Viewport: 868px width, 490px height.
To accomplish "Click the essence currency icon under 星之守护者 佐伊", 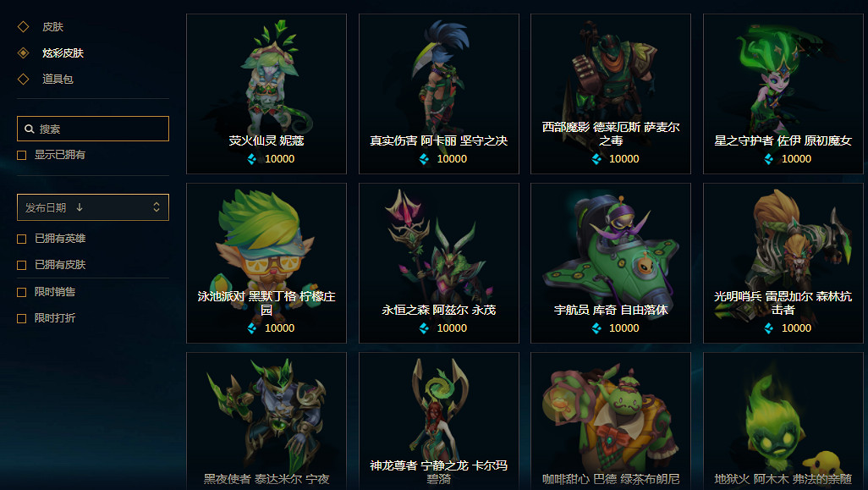I will (768, 159).
